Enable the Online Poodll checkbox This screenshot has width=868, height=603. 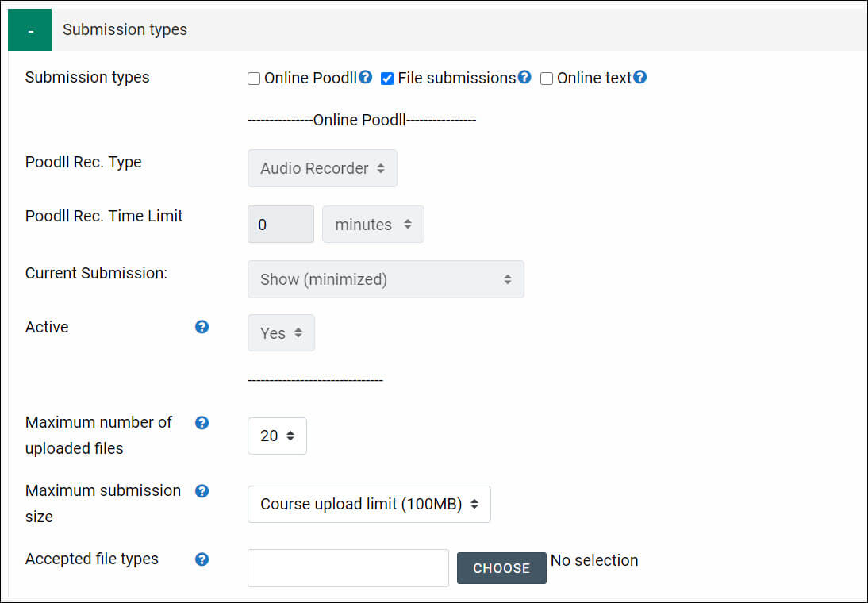click(254, 79)
